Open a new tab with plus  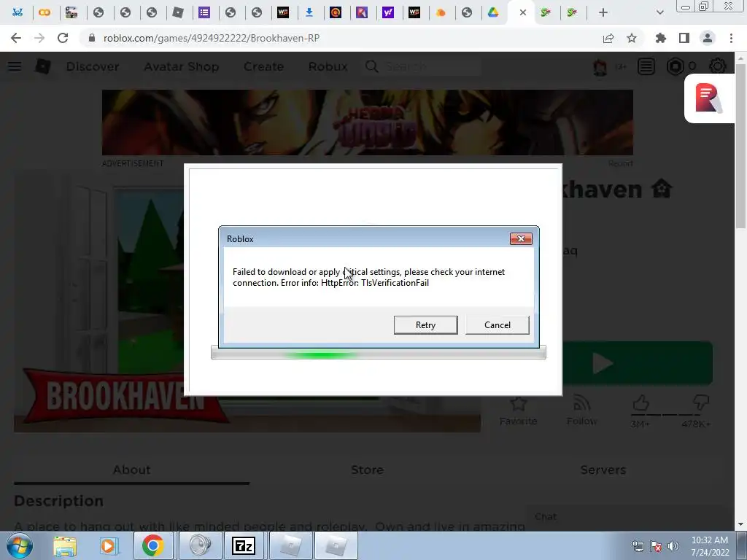(x=603, y=12)
